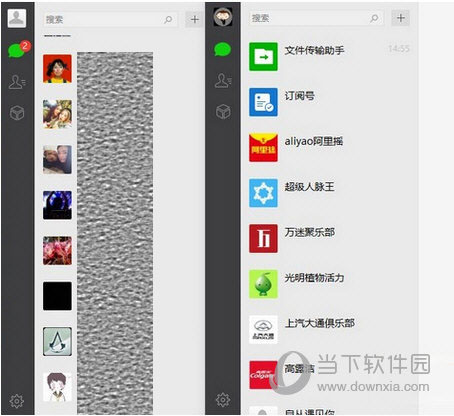Viewport: 454px width, 416px height.
Task: Open the cube favorites icon in left sidebar
Action: pos(17,113)
